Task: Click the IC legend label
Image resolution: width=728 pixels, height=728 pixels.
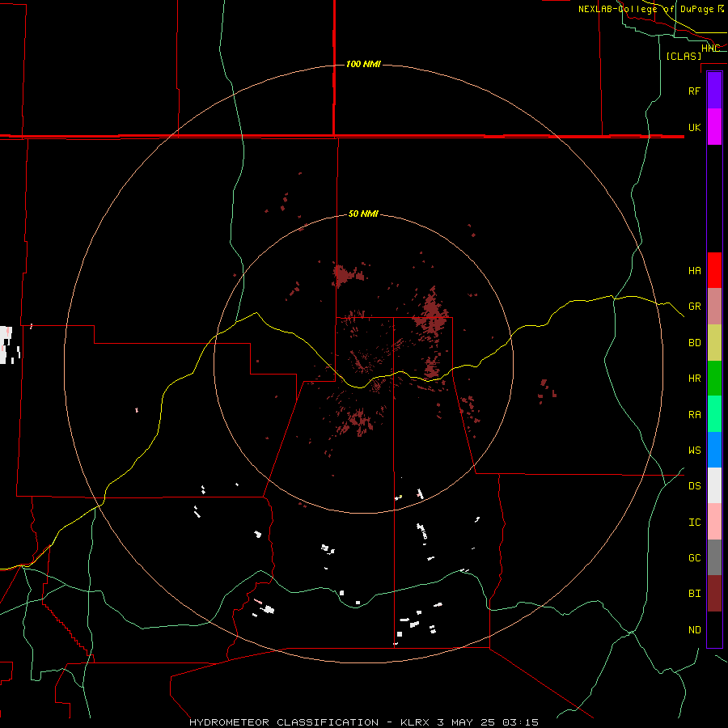Action: [x=694, y=523]
